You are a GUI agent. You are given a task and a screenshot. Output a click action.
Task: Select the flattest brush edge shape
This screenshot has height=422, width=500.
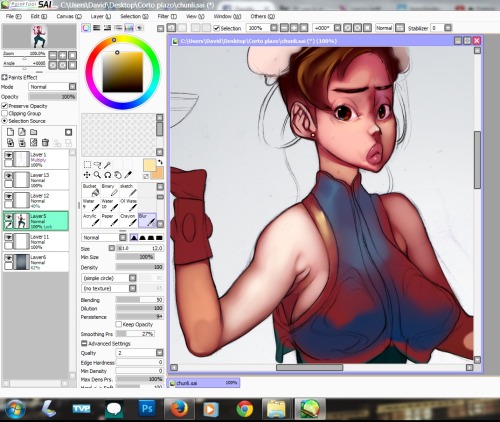pyautogui.click(x=159, y=237)
